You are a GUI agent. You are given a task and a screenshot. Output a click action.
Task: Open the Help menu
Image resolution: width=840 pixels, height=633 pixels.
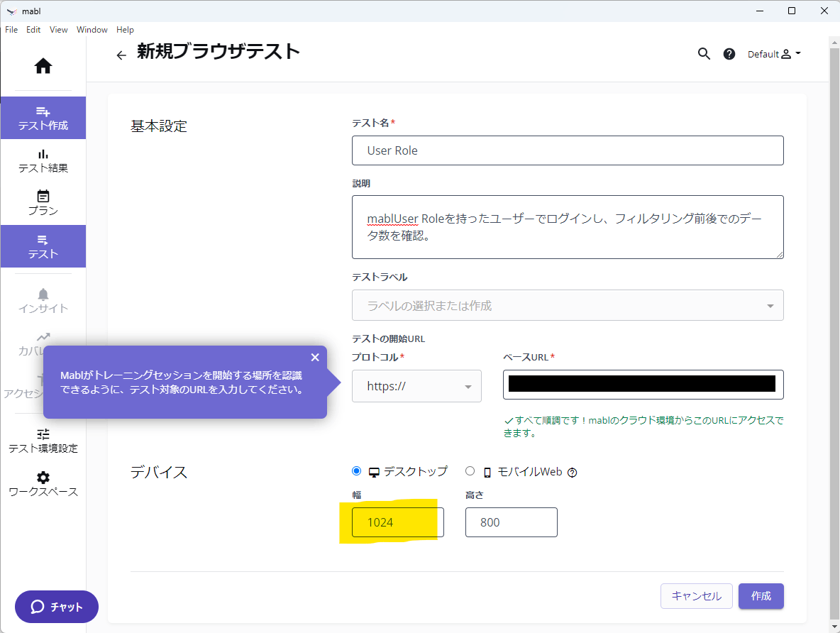point(125,30)
